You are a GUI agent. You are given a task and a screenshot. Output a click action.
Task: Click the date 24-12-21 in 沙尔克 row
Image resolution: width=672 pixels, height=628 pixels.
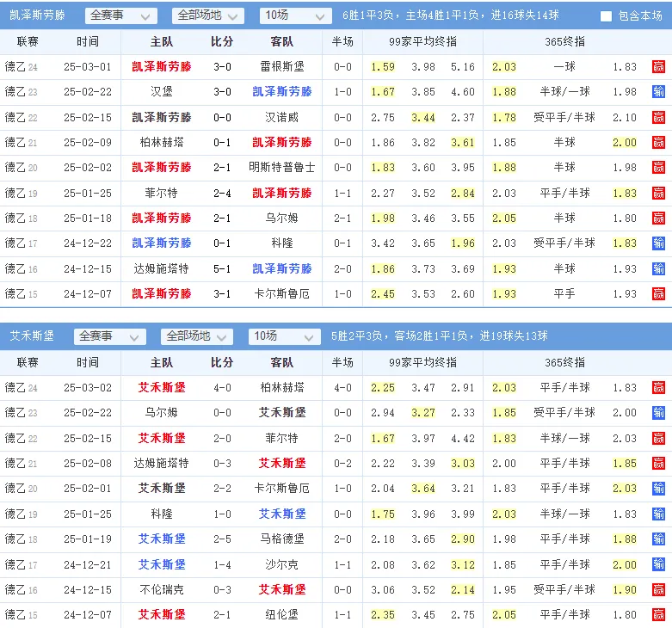coord(88,564)
